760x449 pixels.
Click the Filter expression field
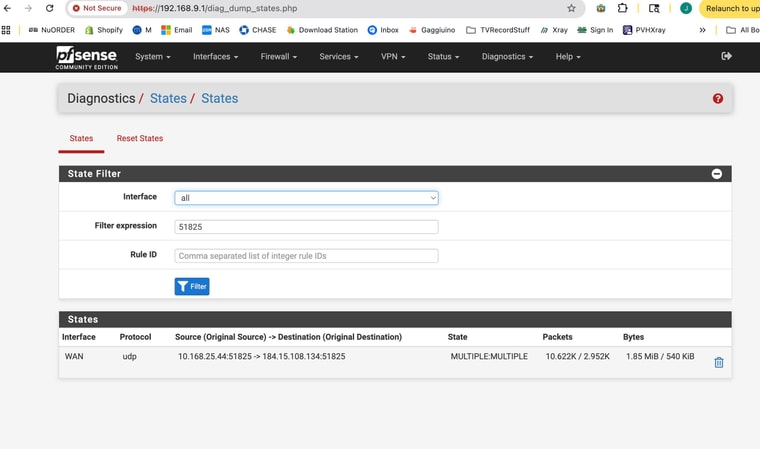306,227
